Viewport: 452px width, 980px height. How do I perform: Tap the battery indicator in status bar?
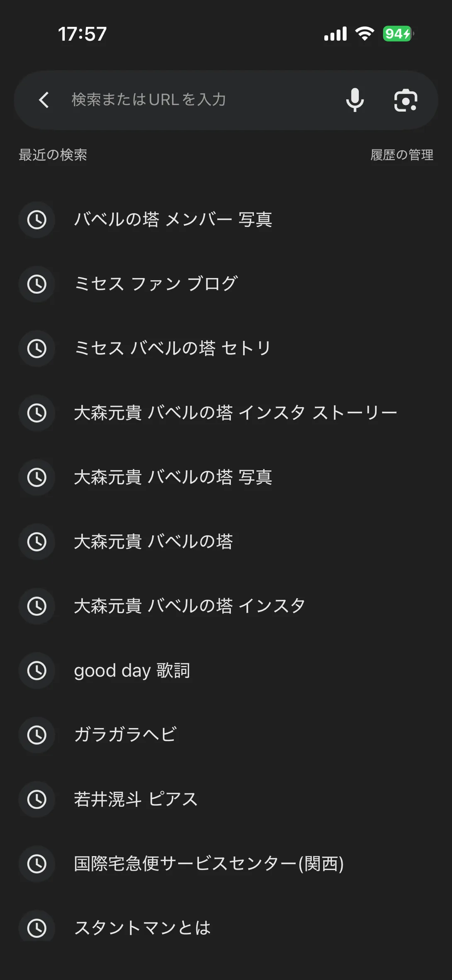pos(398,34)
